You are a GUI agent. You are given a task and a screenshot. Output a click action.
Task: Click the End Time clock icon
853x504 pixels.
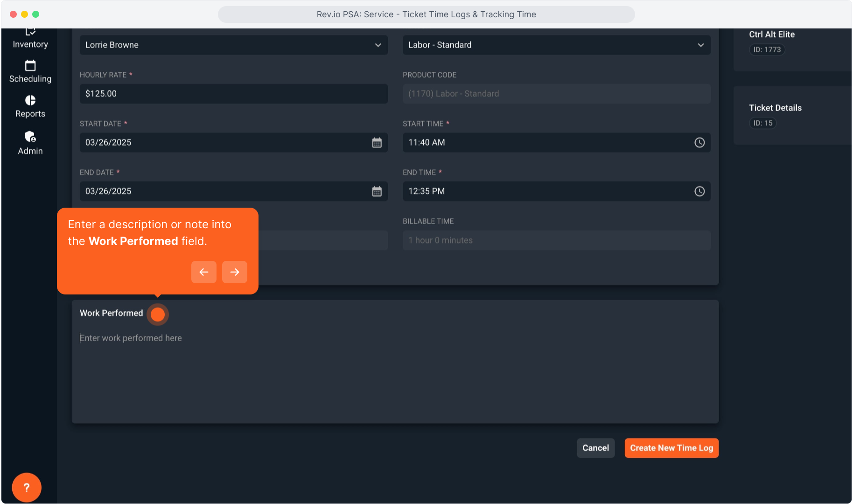(x=699, y=191)
